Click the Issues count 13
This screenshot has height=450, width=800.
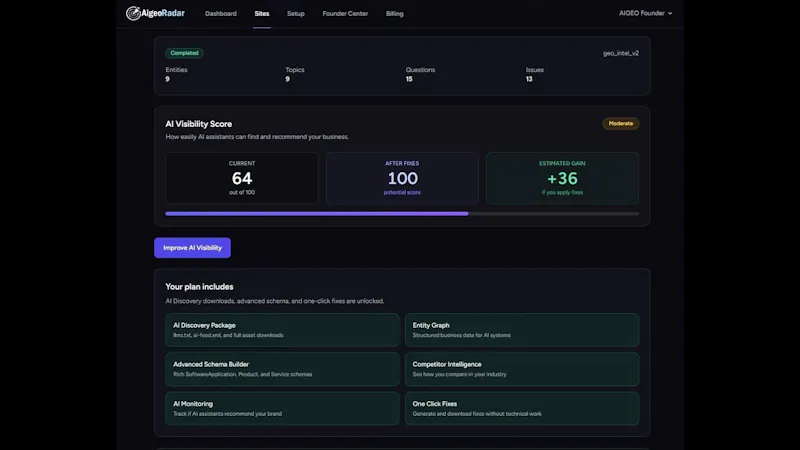tap(529, 79)
